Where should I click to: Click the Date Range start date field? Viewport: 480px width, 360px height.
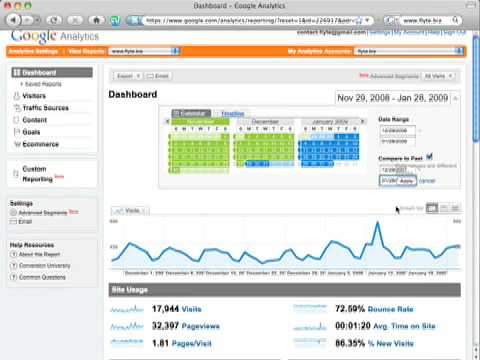click(x=398, y=131)
